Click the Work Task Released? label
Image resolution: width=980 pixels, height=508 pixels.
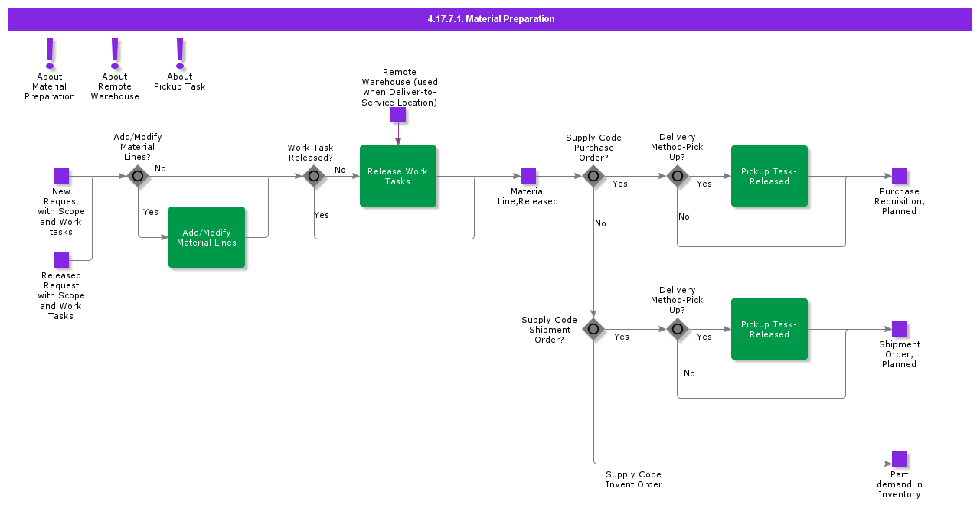pos(310,153)
